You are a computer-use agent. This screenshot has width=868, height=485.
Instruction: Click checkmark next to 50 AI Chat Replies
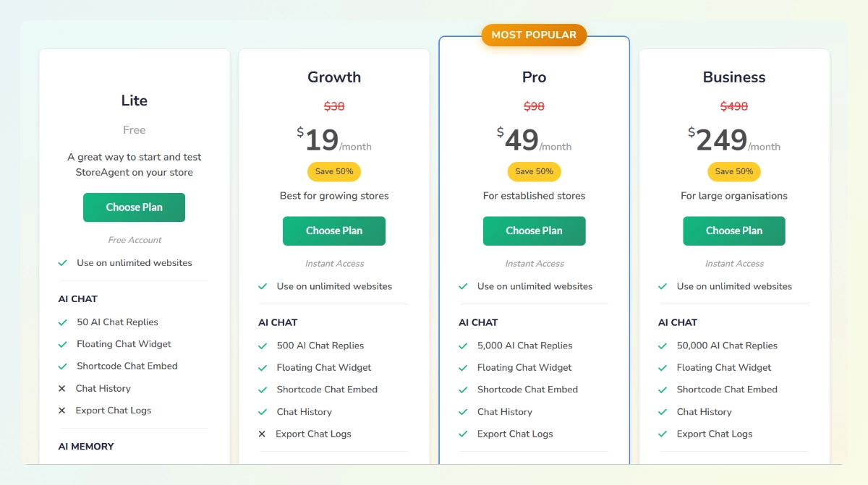click(x=63, y=322)
